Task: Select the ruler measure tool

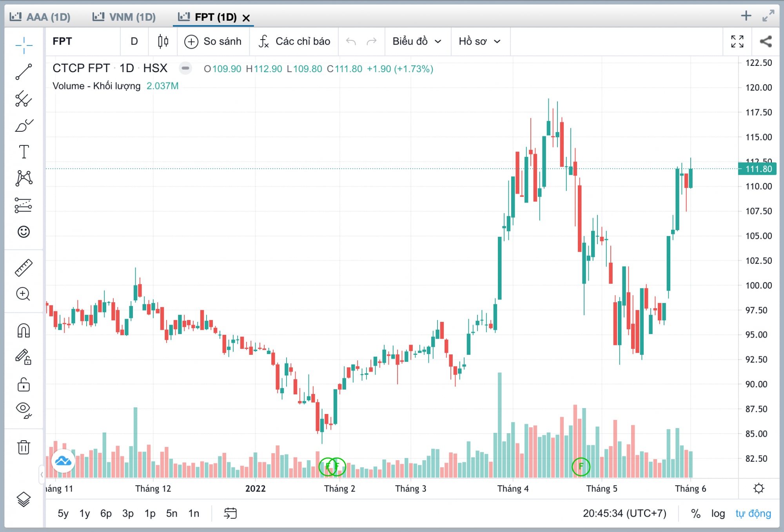Action: pos(24,268)
